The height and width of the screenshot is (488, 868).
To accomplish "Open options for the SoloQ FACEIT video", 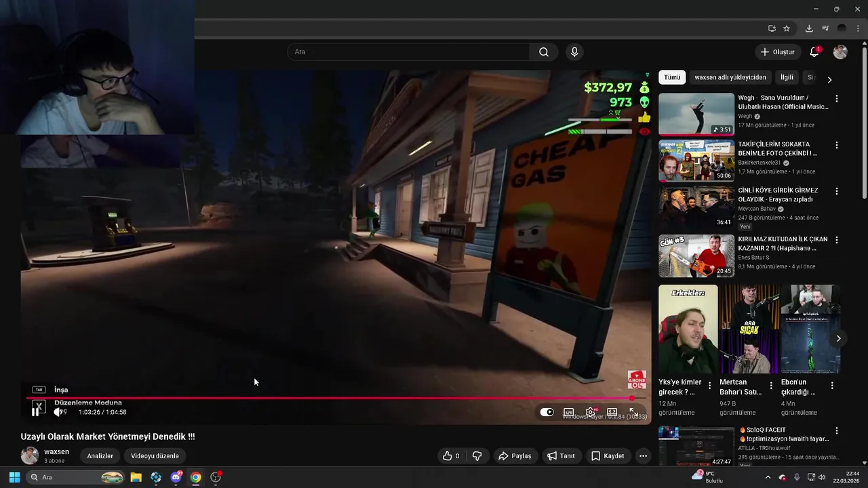I will (836, 430).
